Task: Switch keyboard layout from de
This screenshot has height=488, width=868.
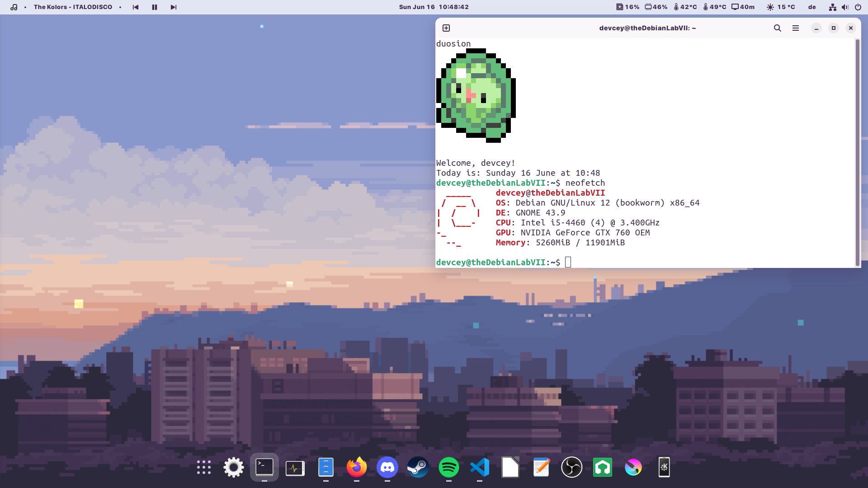Action: pos(812,7)
